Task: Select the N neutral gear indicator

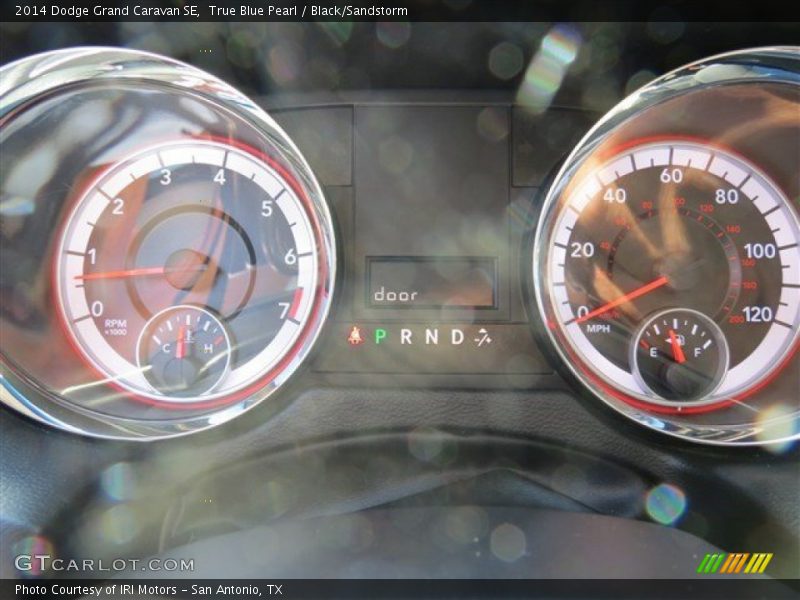Action: (x=432, y=337)
